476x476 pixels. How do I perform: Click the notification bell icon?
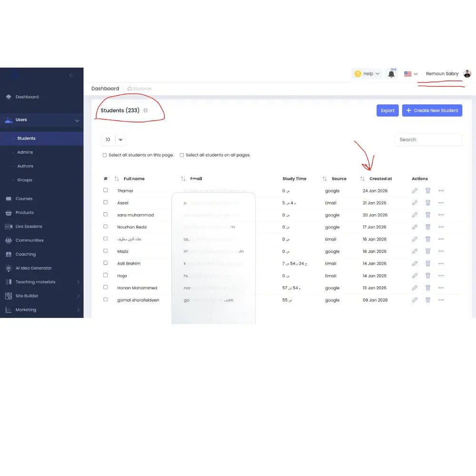391,74
